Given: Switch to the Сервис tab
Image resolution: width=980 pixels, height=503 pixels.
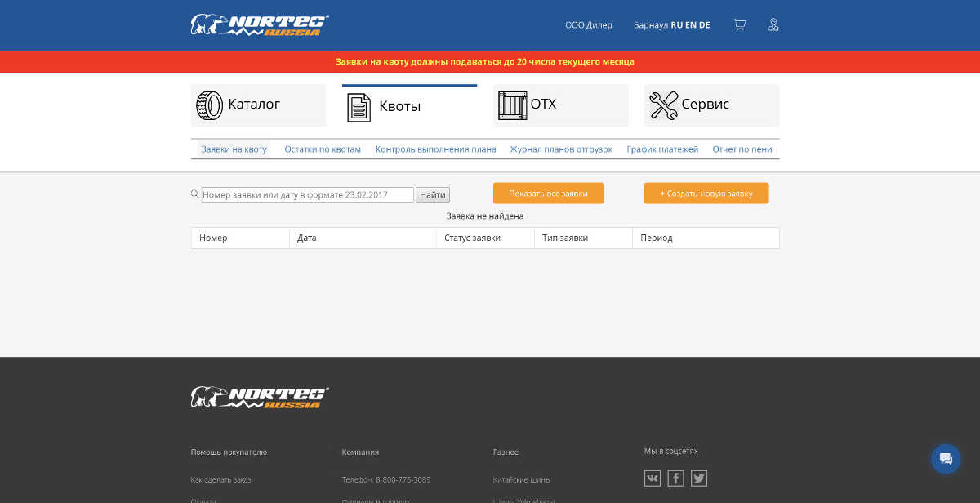Looking at the screenshot, I should pos(711,105).
